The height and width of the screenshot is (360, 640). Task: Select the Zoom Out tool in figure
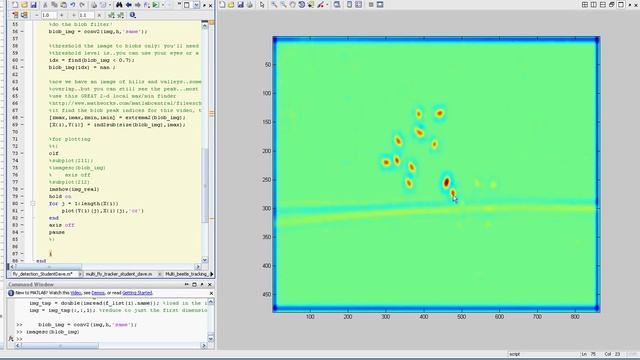click(x=283, y=4)
